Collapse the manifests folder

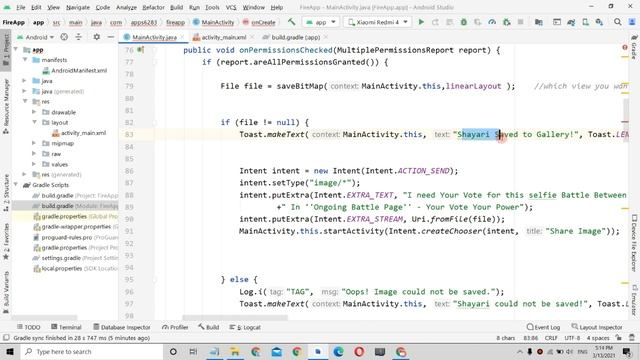coord(25,60)
